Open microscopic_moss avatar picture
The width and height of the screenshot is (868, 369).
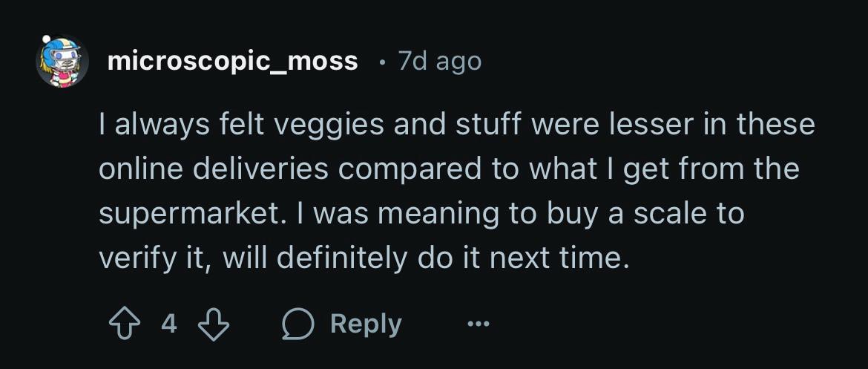(62, 62)
